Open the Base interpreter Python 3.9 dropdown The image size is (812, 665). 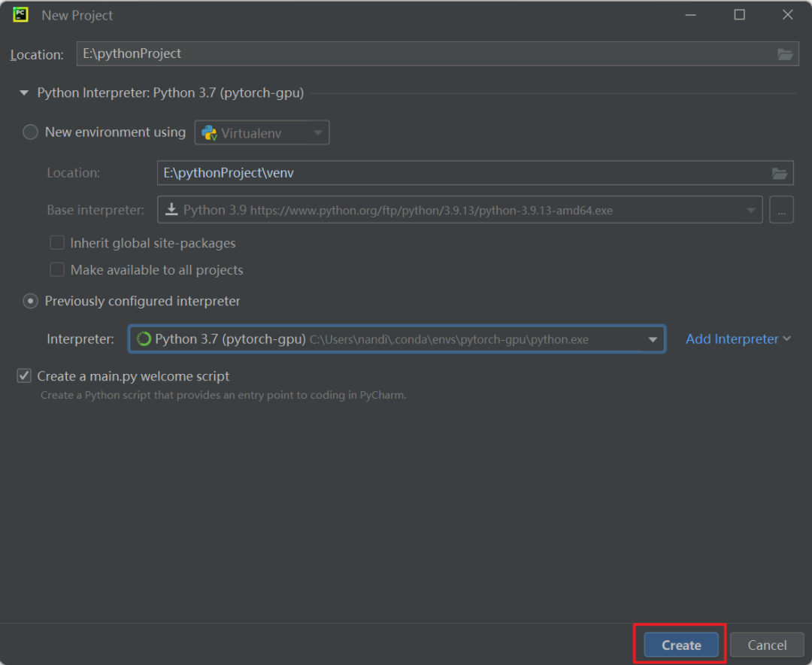(x=460, y=210)
